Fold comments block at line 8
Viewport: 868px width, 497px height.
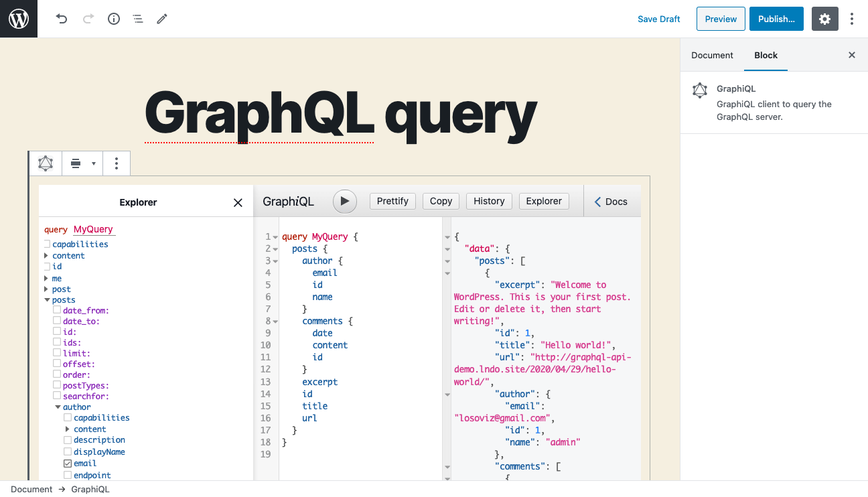tap(275, 322)
